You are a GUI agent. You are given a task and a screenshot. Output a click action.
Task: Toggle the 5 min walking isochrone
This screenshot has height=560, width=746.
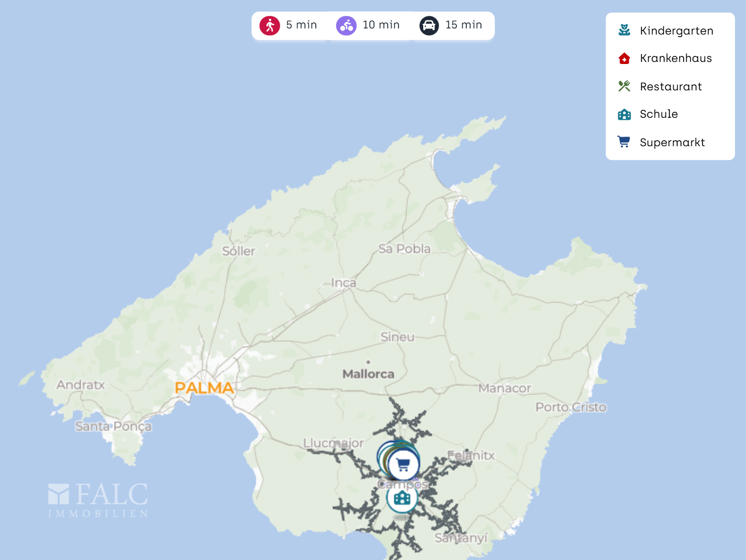coord(289,25)
